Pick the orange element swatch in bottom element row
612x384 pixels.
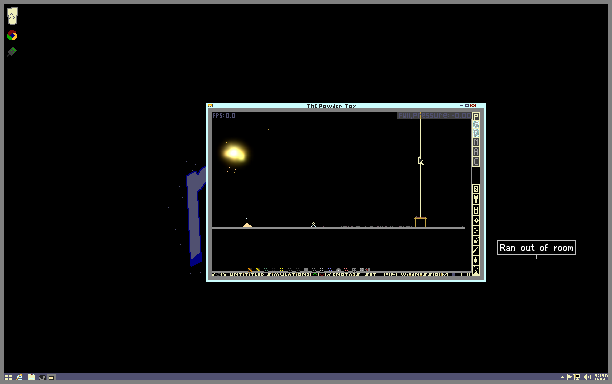250,270
